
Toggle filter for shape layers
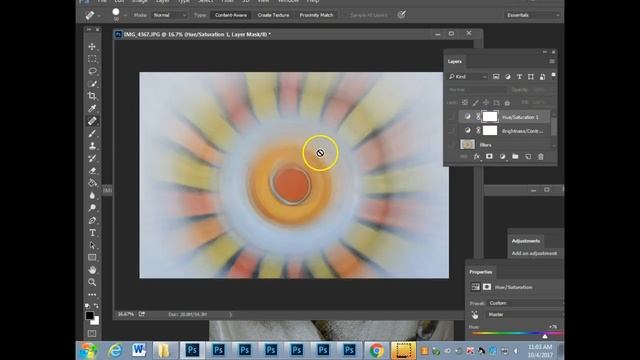(531, 77)
